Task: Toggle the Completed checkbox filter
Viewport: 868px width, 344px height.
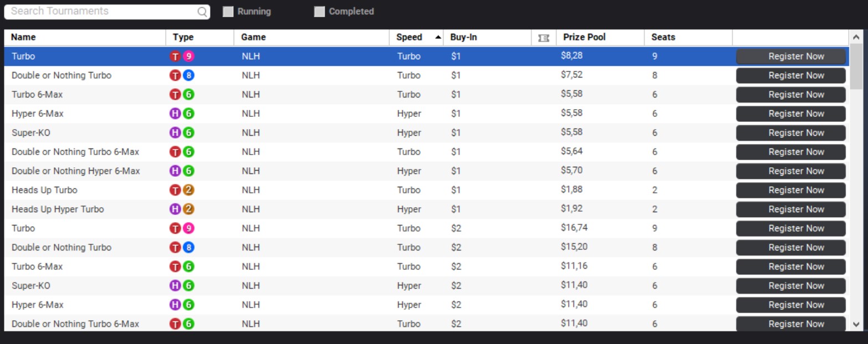Action: coord(320,12)
